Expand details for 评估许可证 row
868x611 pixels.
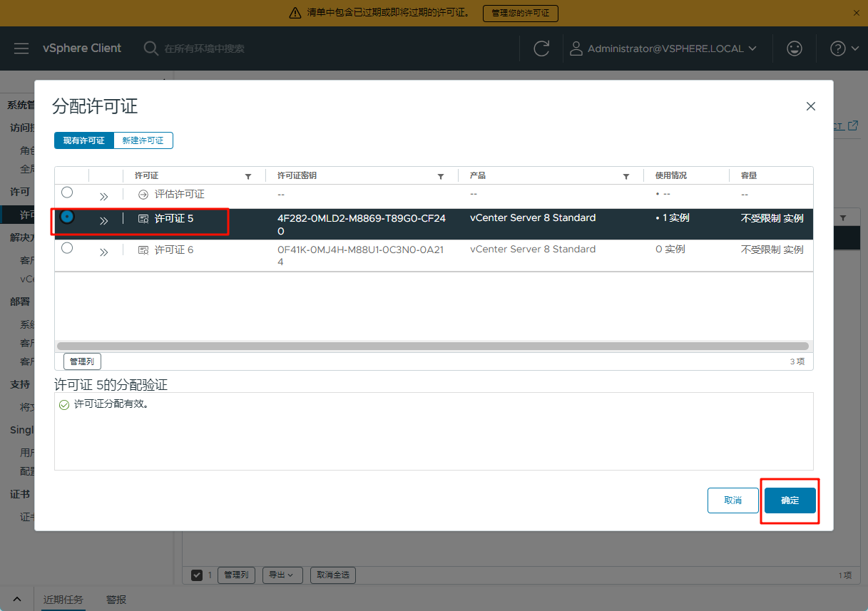tap(103, 196)
